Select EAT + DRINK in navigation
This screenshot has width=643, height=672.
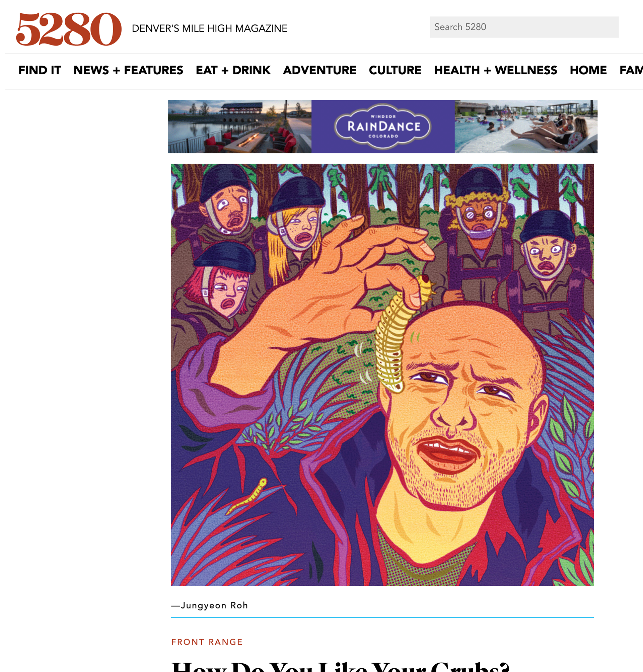(233, 70)
